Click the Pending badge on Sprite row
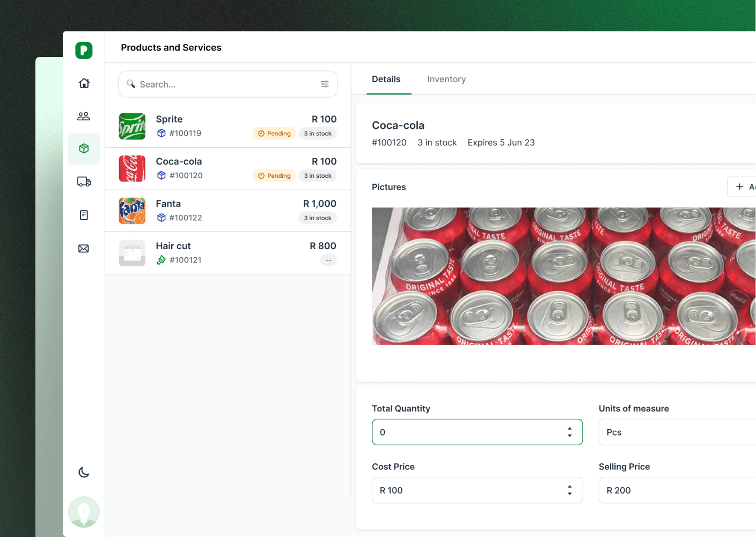Screen dimensions: 756x537 pos(274,134)
